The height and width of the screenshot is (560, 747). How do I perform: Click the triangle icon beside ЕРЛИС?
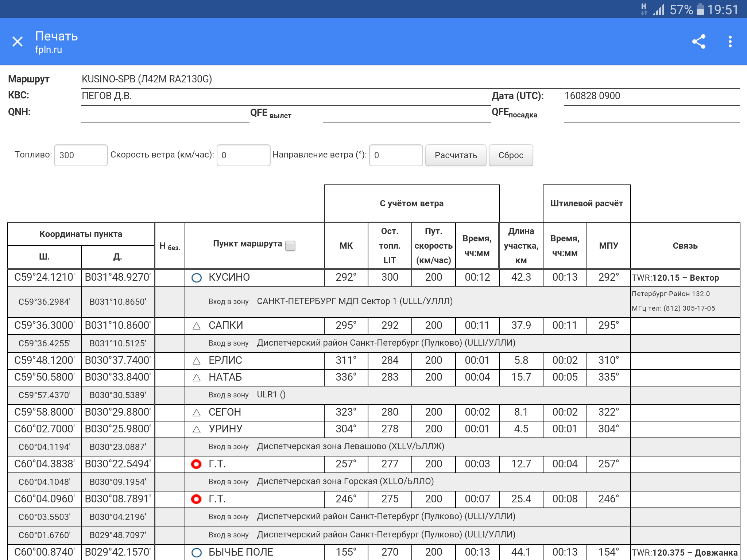pyautogui.click(x=197, y=361)
